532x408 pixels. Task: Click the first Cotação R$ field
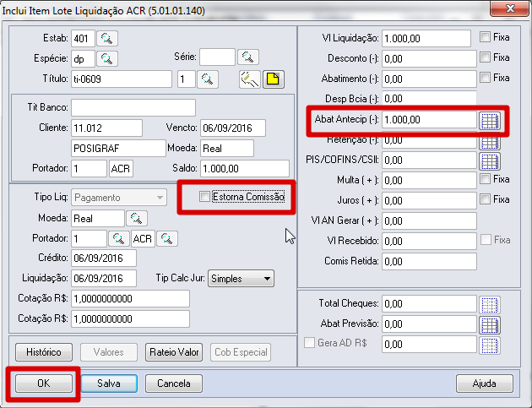point(130,299)
